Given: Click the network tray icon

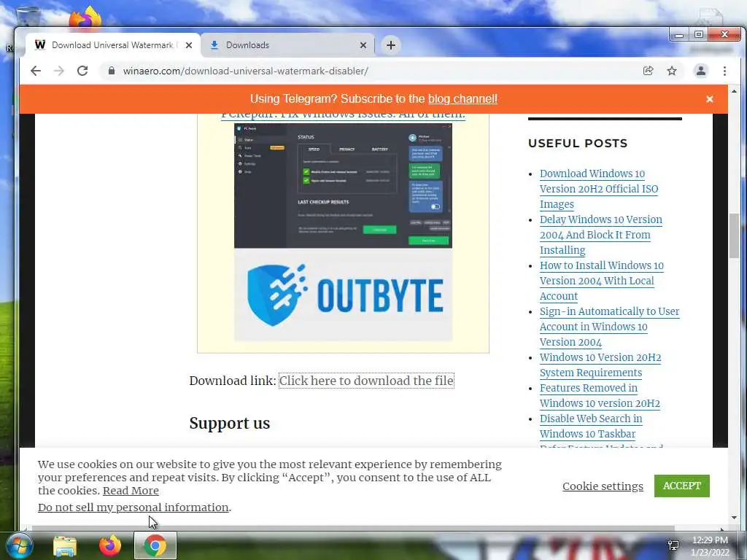Looking at the screenshot, I should pos(673,545).
